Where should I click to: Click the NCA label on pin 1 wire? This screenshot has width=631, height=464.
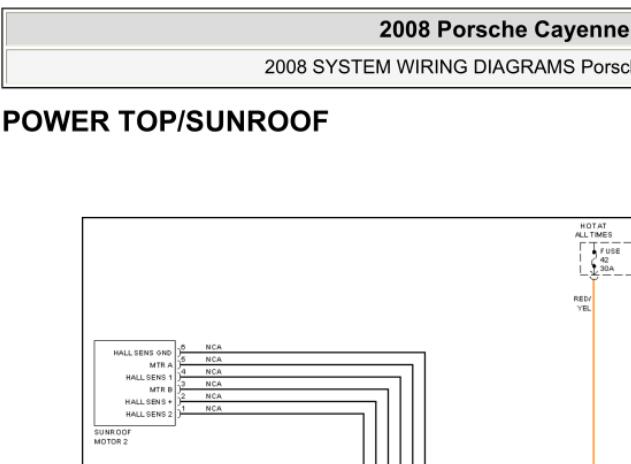pos(213,408)
